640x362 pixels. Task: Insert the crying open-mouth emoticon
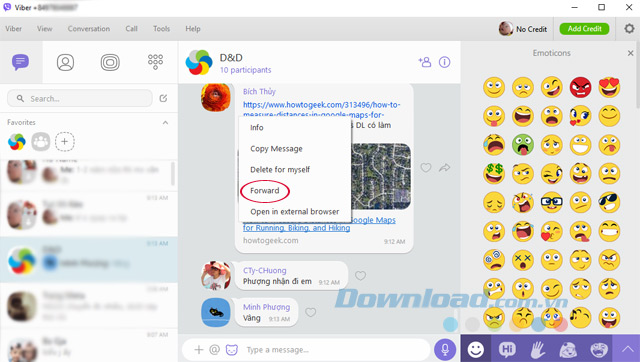click(494, 144)
